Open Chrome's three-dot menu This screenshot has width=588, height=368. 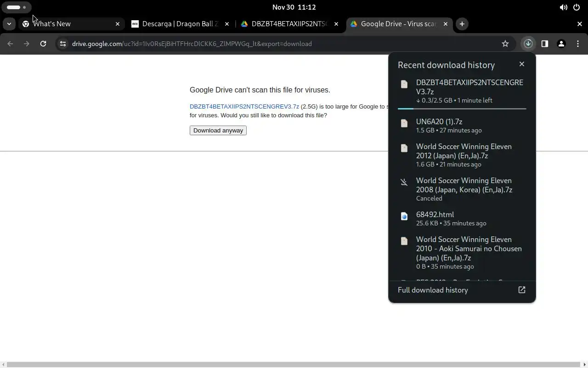[578, 44]
